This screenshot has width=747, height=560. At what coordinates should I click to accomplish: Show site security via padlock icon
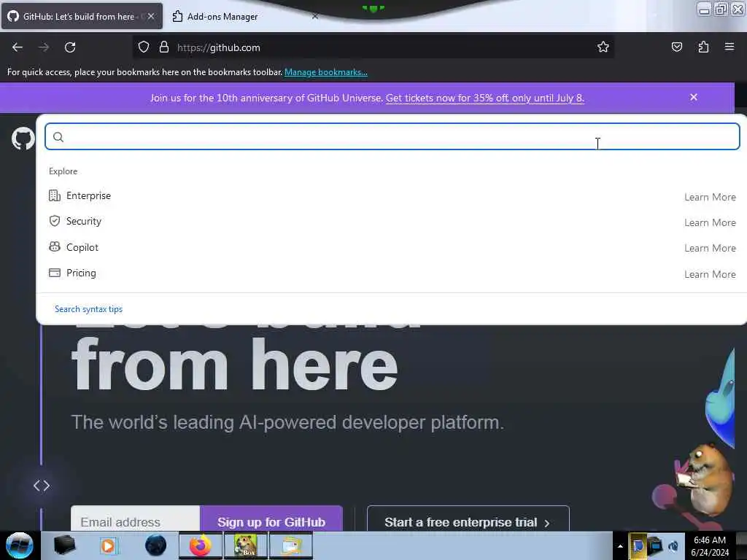164,47
